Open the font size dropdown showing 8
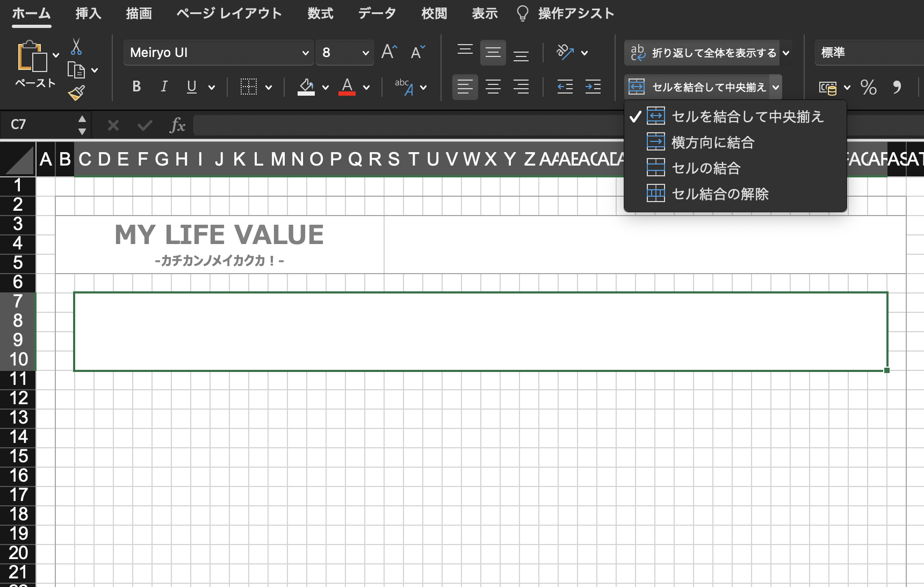The width and height of the screenshot is (924, 587). point(365,53)
